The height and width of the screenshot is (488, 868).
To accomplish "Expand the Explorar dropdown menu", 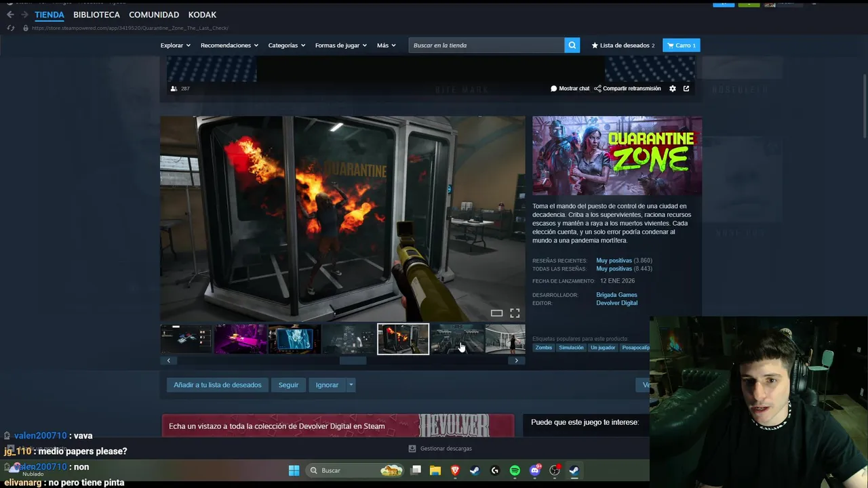I will [176, 45].
